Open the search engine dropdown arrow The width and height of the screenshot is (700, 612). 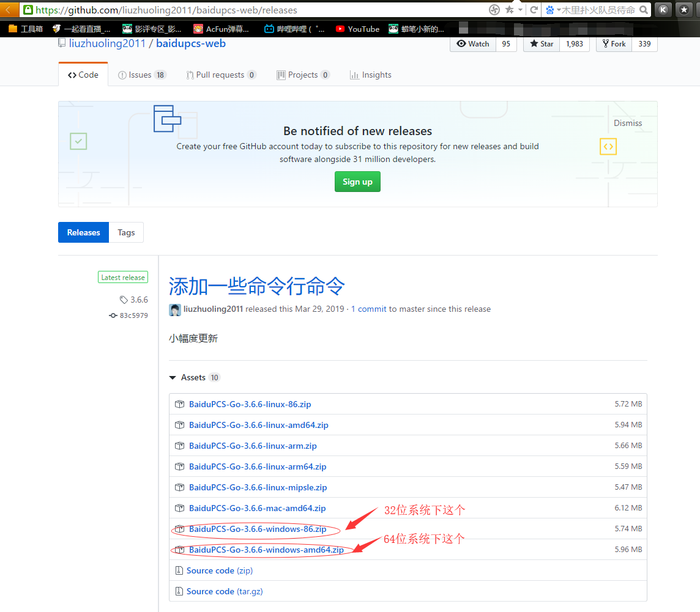(x=559, y=10)
